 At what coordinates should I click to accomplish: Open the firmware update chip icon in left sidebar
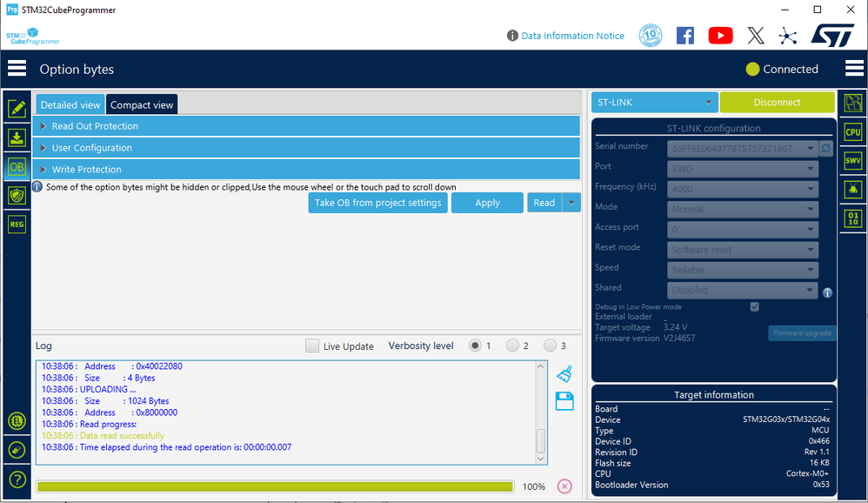pyautogui.click(x=17, y=450)
